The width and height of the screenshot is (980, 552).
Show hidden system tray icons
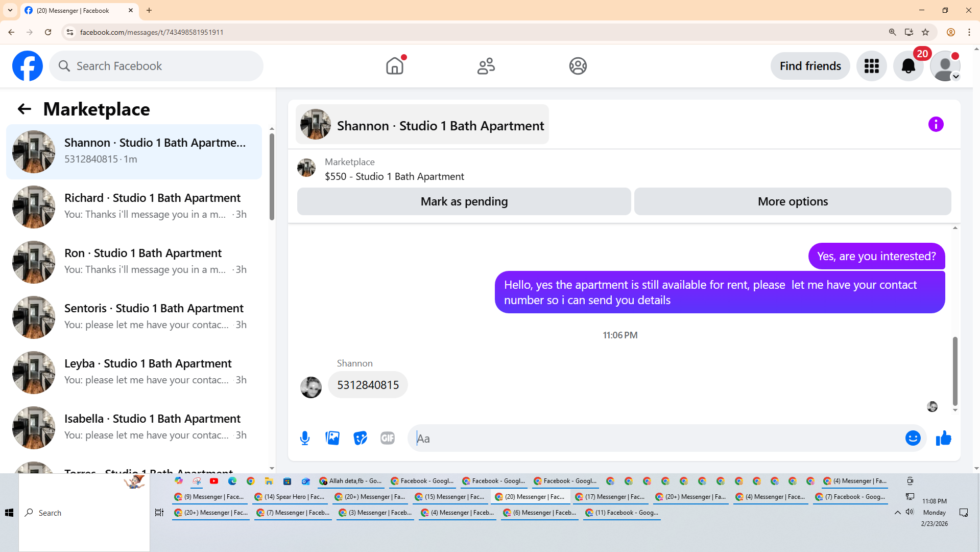(x=897, y=512)
